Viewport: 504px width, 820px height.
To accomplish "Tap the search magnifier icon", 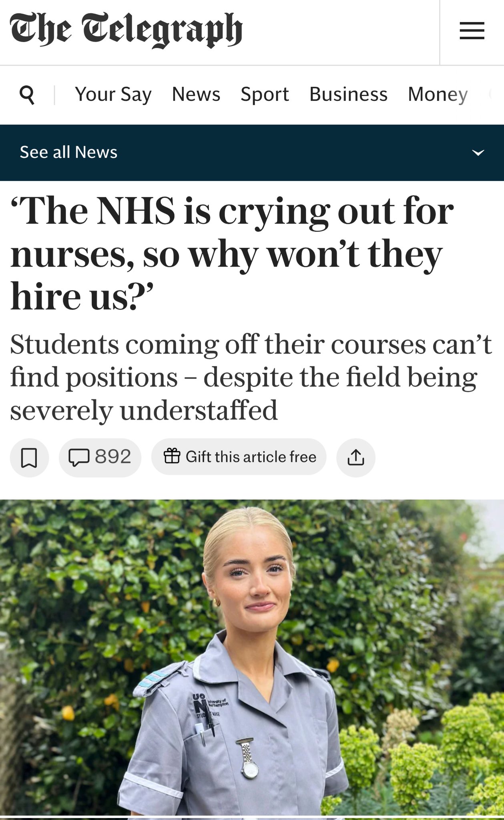I will click(x=27, y=95).
